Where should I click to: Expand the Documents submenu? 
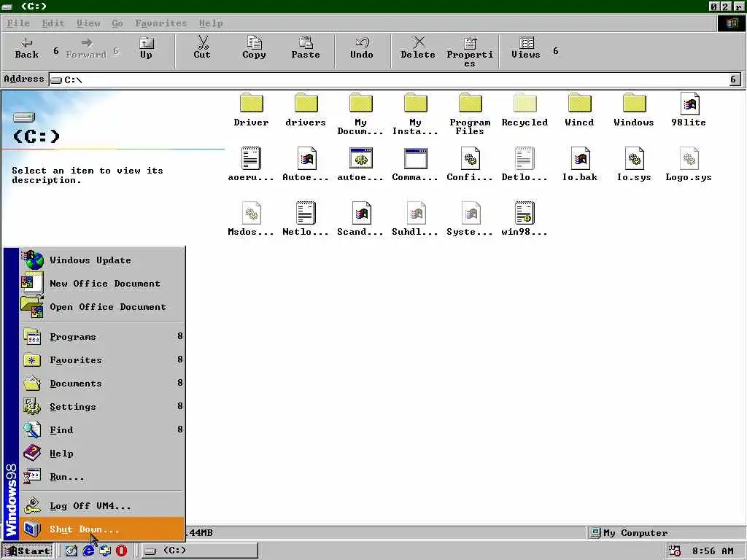click(x=102, y=384)
